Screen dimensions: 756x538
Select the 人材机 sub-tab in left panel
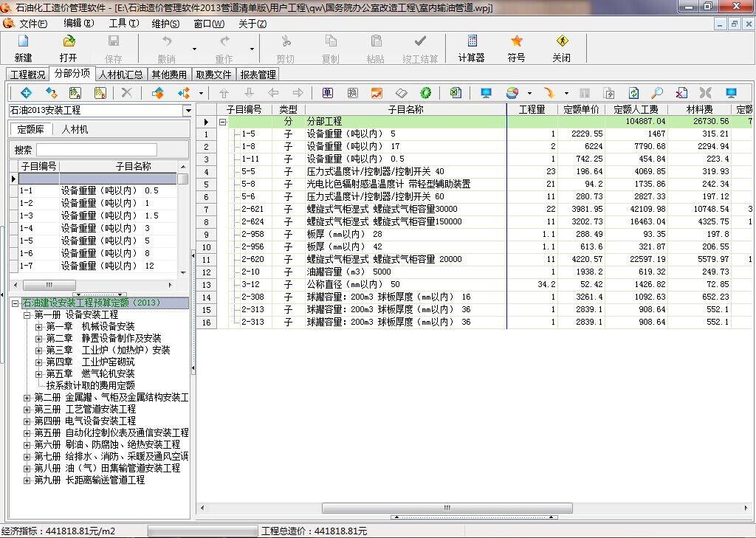[x=75, y=129]
